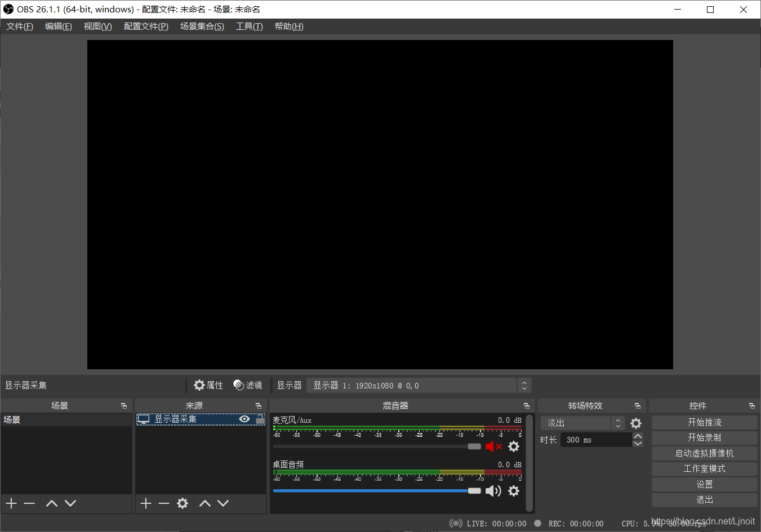Pop out the 转场特效 dock panel

638,406
